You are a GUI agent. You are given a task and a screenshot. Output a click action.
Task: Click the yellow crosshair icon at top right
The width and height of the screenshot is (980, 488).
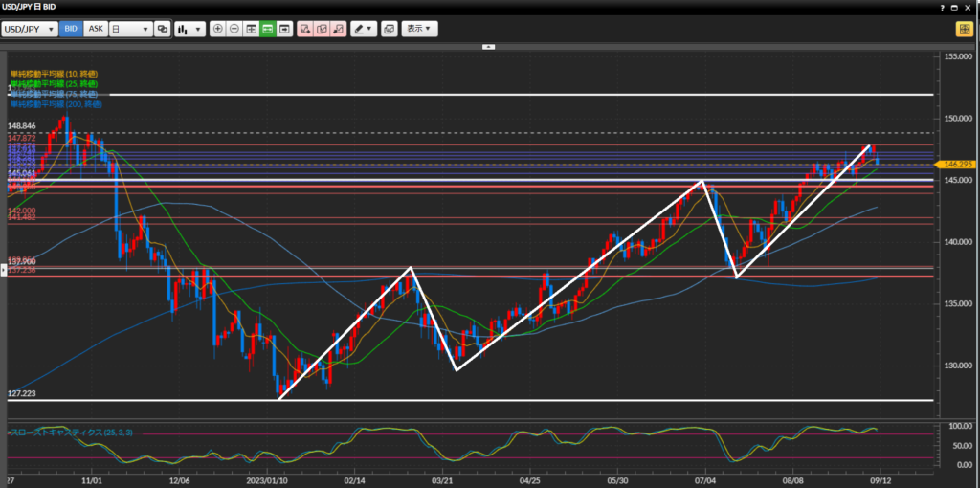point(963,29)
